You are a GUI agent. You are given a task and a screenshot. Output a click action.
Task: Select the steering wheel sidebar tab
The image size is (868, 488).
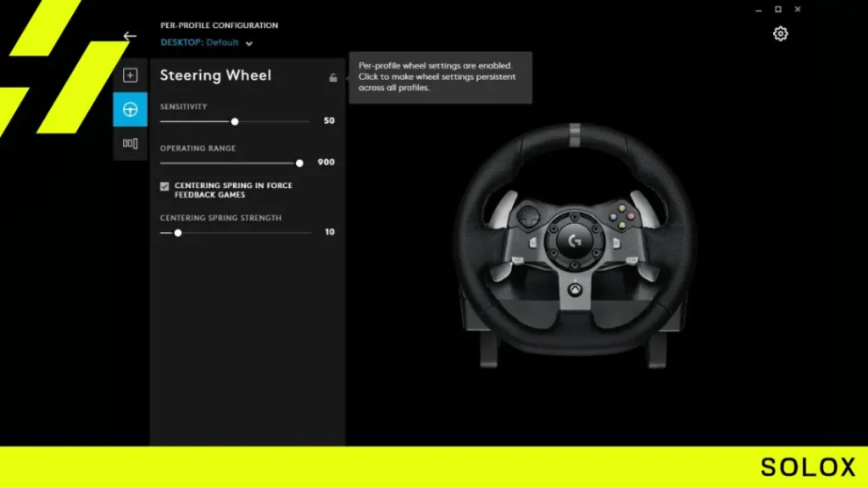(x=130, y=109)
